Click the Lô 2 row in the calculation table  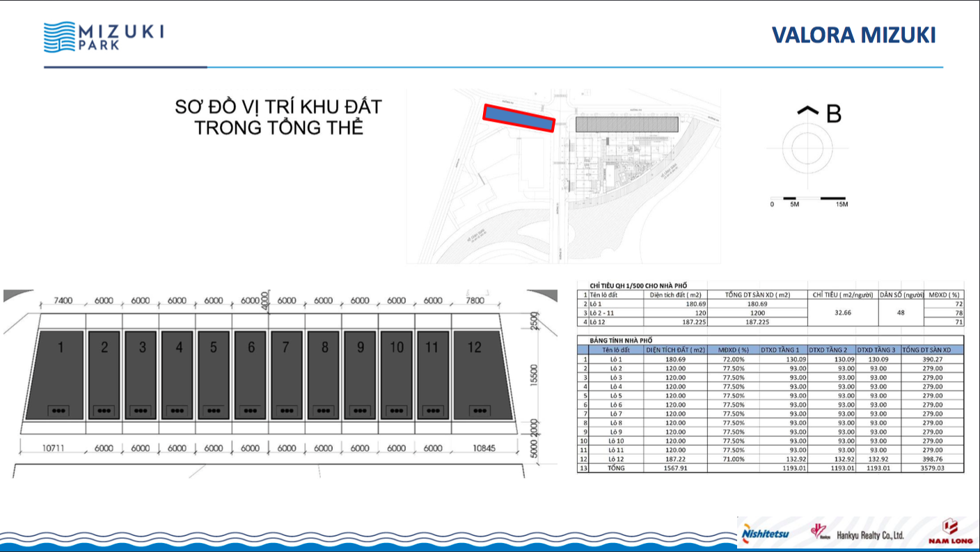[x=770, y=368]
